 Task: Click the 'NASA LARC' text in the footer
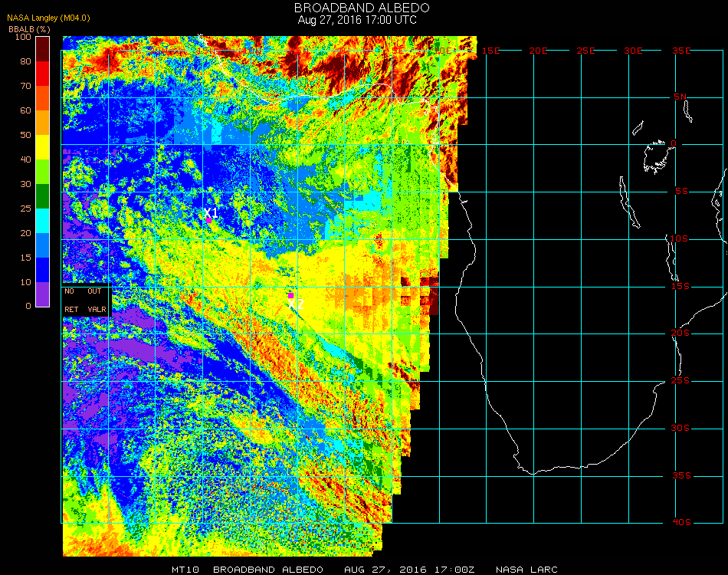tap(526, 570)
